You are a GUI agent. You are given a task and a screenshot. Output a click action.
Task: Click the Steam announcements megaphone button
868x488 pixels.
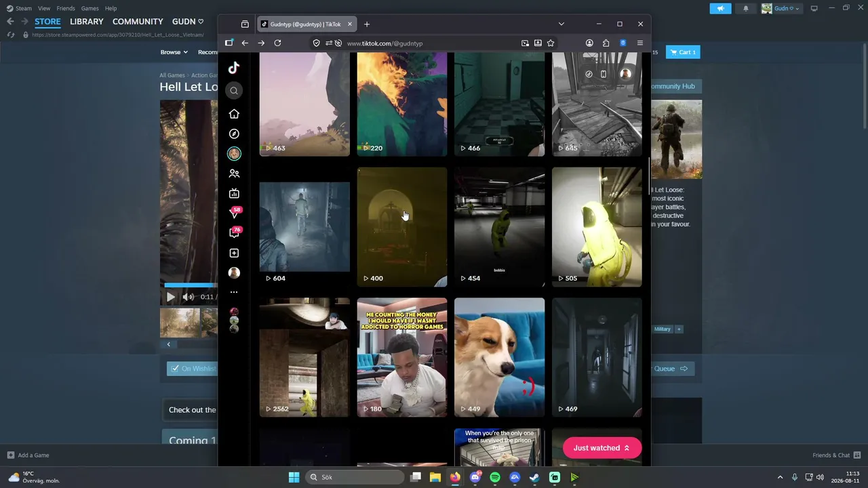tap(720, 8)
